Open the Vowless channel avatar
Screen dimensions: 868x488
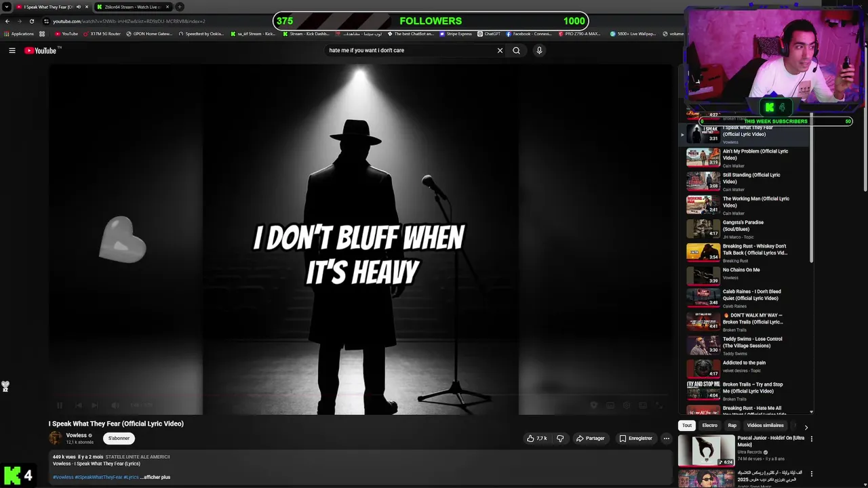point(55,439)
